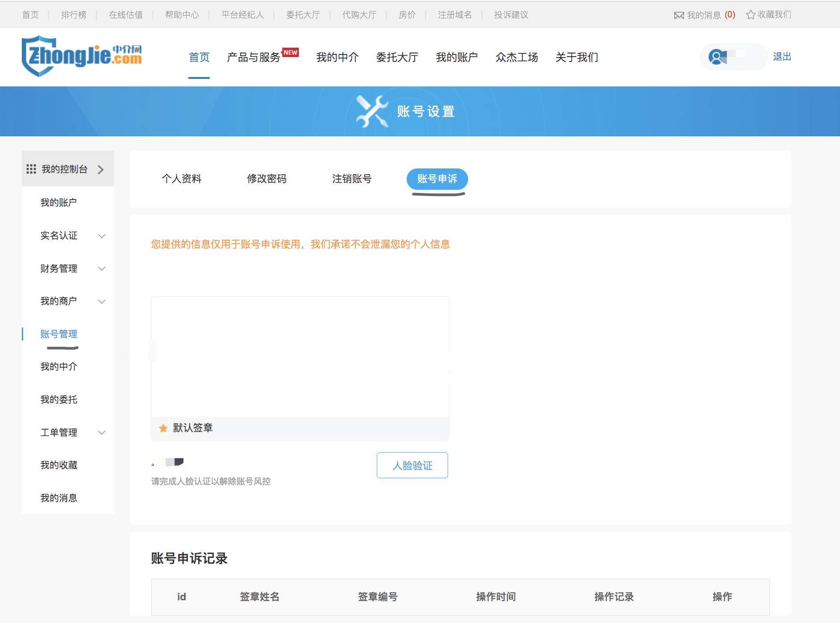Open the 我的控制台 arrow

tap(101, 170)
